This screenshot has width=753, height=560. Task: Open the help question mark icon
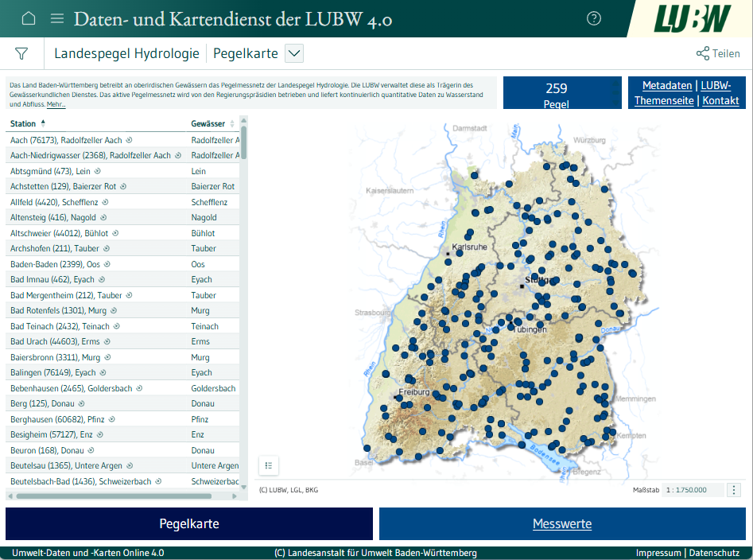click(593, 18)
